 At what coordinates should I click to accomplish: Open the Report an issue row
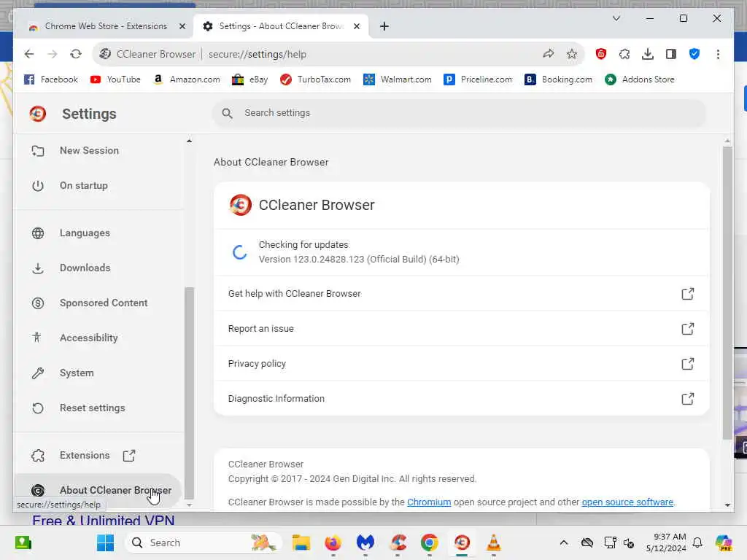click(x=461, y=329)
